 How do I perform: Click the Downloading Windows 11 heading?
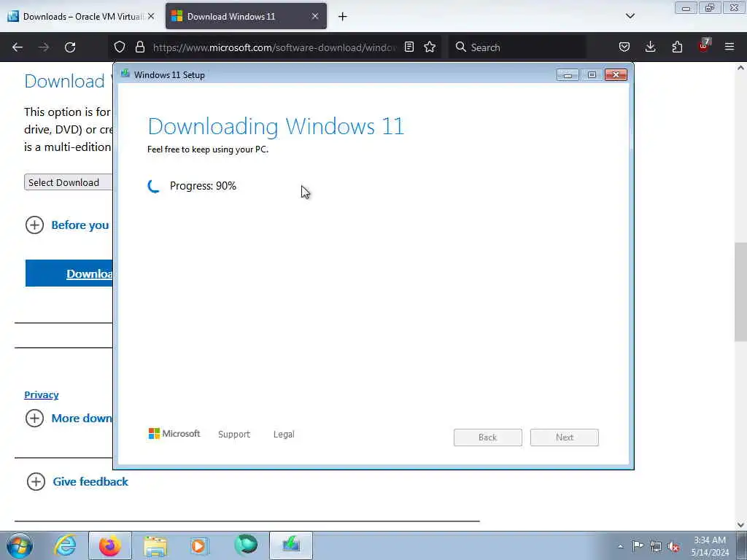click(x=276, y=126)
